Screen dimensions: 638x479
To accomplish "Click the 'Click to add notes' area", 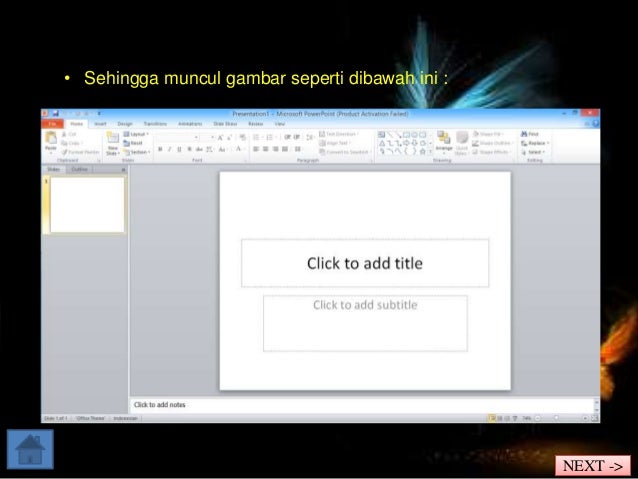I will pyautogui.click(x=362, y=405).
